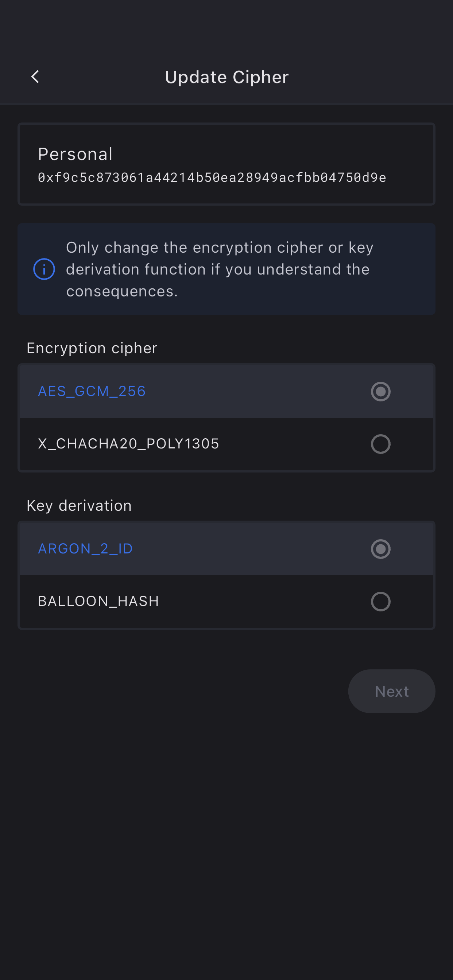Image resolution: width=453 pixels, height=980 pixels.
Task: Select the AES_GCM_256 radio button
Action: click(x=380, y=392)
